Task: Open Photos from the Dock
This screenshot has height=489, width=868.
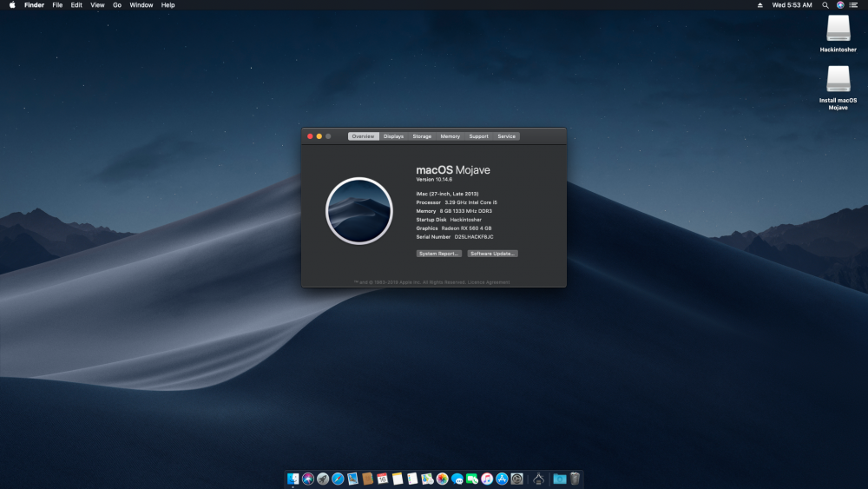Action: pos(442,479)
